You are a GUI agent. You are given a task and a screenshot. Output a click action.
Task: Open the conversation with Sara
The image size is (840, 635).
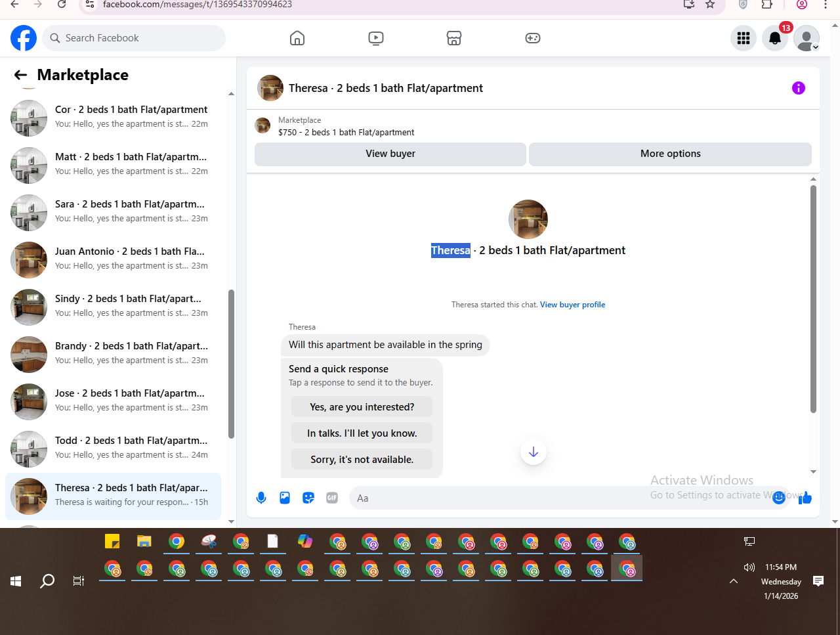click(x=113, y=213)
